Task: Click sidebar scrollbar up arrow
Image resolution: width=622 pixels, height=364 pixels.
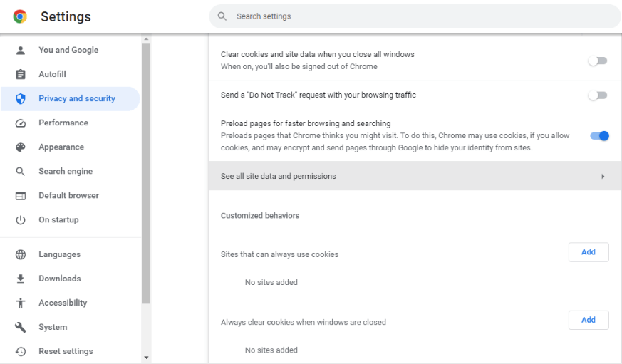Action: 146,39
